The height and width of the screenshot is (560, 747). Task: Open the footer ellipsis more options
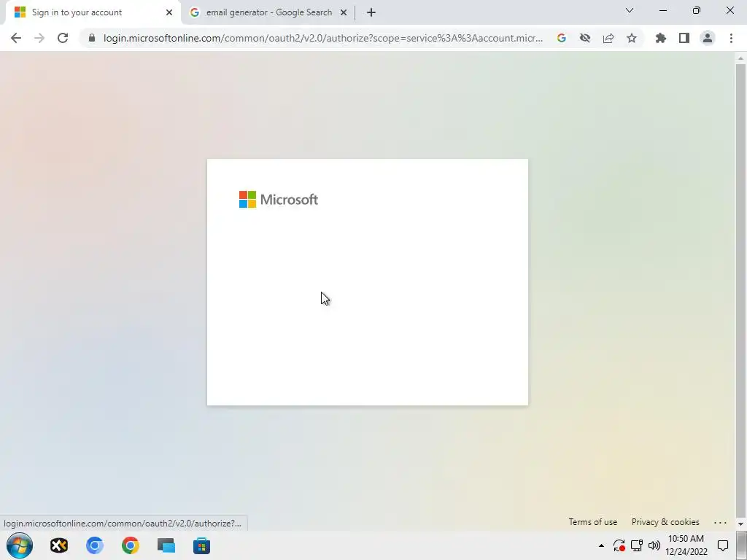pyautogui.click(x=720, y=522)
